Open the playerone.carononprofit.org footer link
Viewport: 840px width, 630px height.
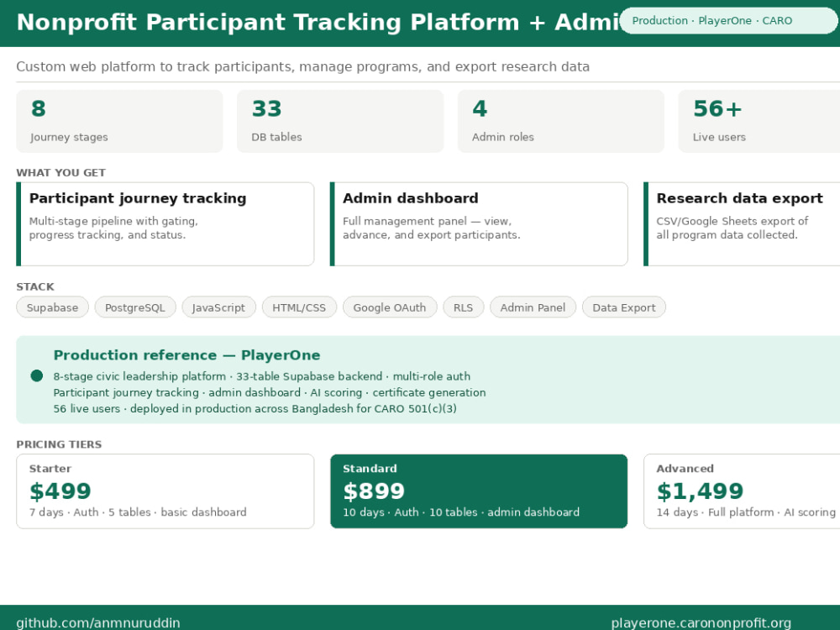[x=701, y=623]
